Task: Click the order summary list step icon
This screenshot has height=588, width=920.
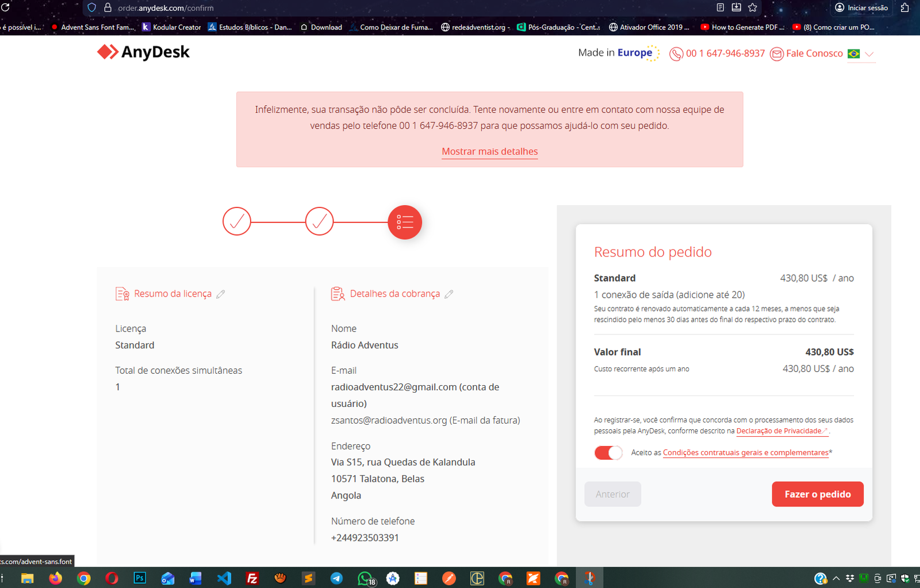Action: [x=405, y=222]
